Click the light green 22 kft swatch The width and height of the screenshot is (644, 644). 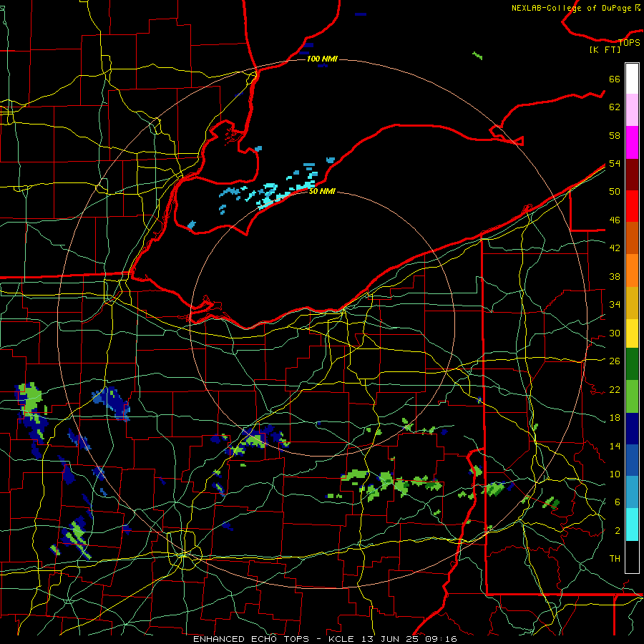coord(632,396)
